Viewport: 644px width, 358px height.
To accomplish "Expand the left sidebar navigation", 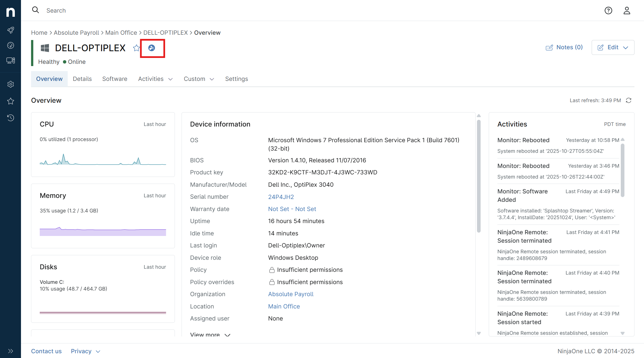I will click(x=11, y=351).
